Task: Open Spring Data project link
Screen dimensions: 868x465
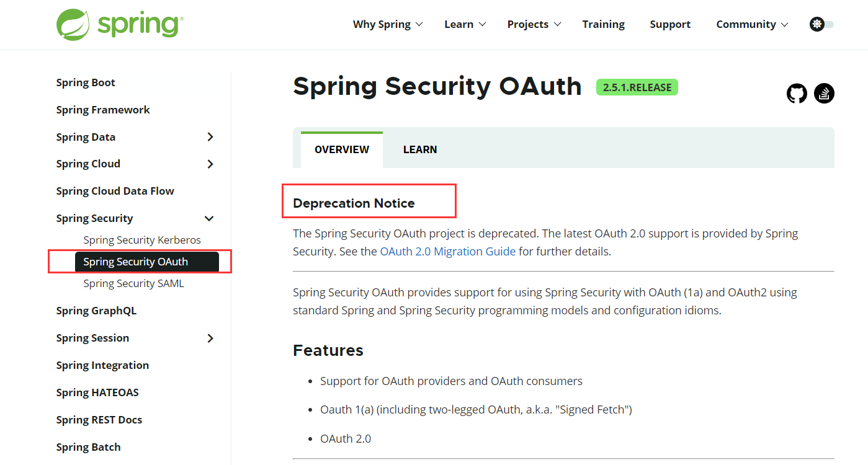Action: point(86,137)
